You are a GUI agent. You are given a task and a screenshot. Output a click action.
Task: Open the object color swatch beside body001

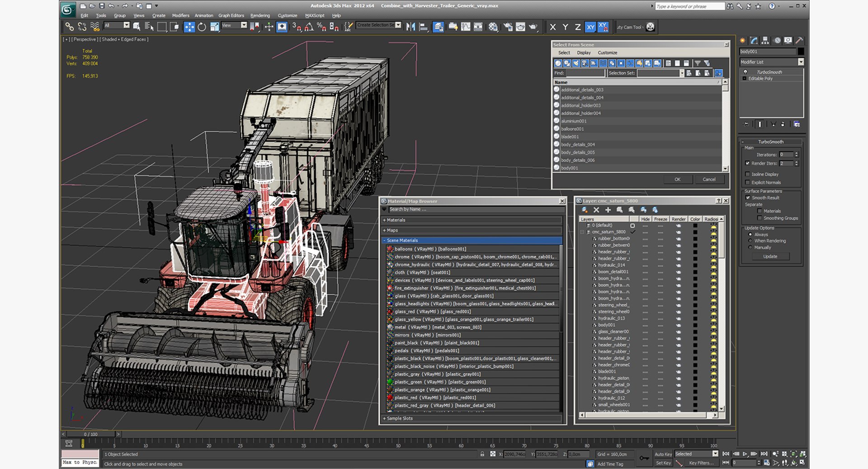(x=801, y=52)
